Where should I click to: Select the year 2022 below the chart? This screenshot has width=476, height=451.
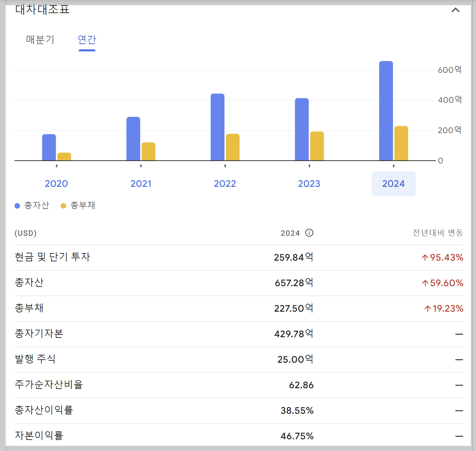click(x=225, y=183)
